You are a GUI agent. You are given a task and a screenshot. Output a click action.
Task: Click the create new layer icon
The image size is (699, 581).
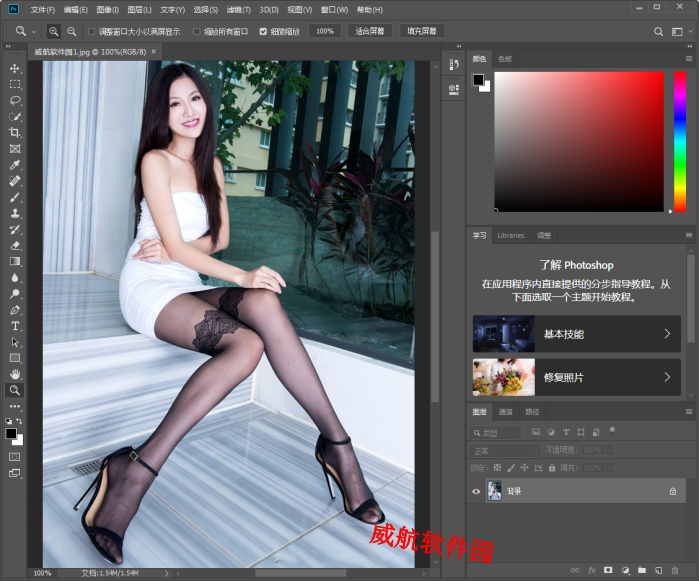tap(659, 570)
